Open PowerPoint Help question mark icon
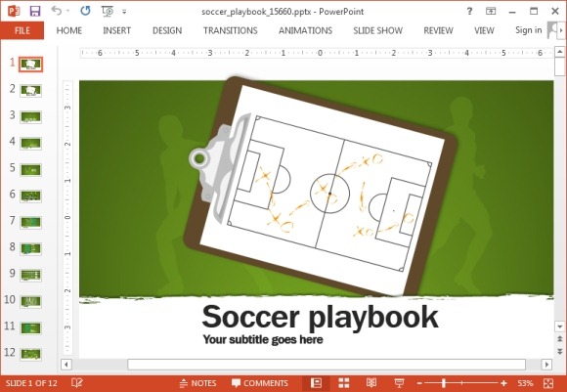 [x=469, y=11]
